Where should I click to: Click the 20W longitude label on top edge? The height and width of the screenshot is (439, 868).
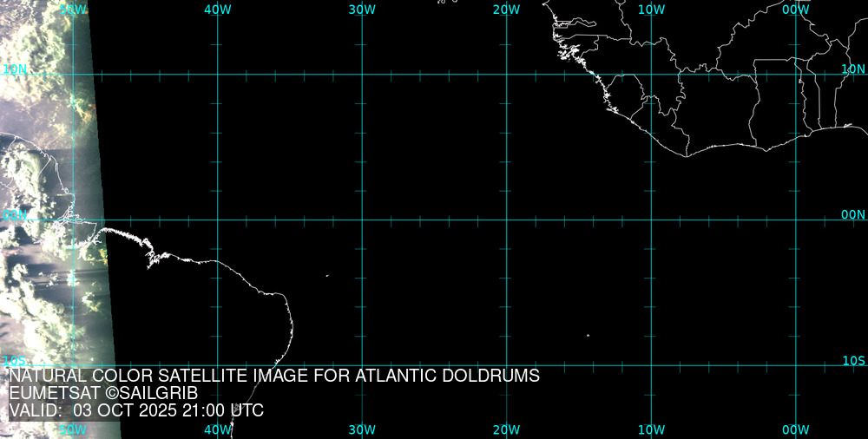(506, 10)
